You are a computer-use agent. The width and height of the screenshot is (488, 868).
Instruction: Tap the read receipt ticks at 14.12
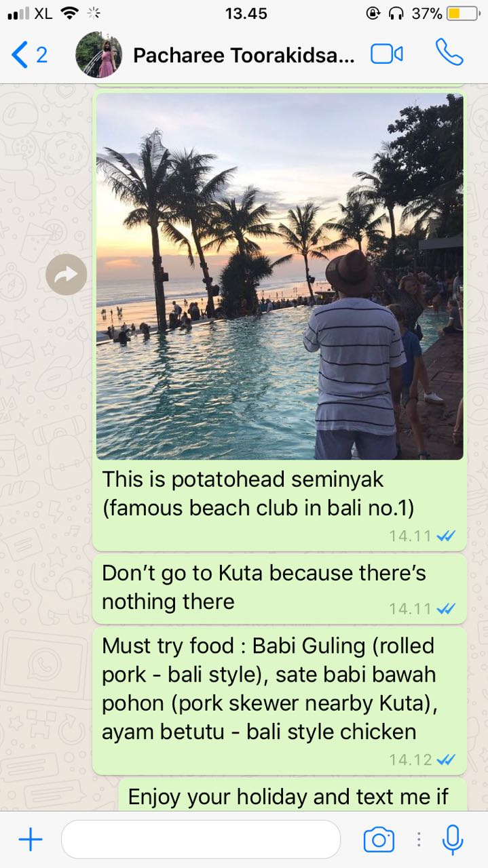pos(446,759)
